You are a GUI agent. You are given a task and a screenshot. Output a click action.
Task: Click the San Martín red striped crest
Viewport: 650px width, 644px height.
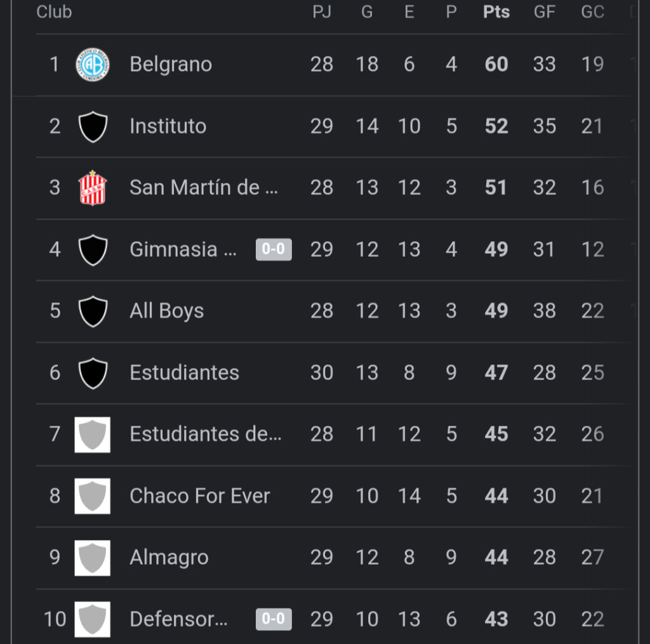coord(93,188)
